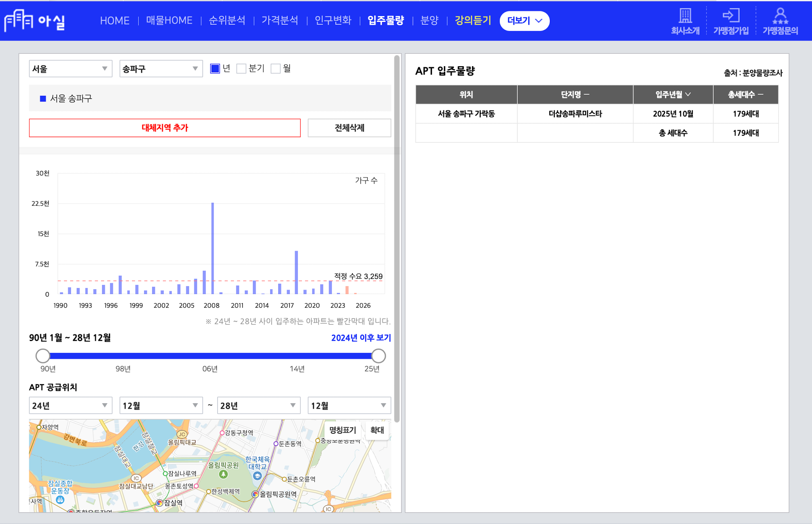Click 2024년 이후 보기 link
This screenshot has width=812, height=524.
360,338
